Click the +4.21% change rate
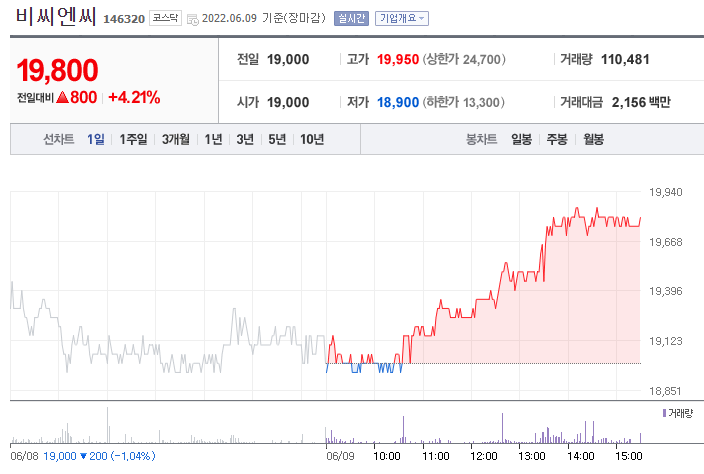The image size is (704, 474). point(134,97)
